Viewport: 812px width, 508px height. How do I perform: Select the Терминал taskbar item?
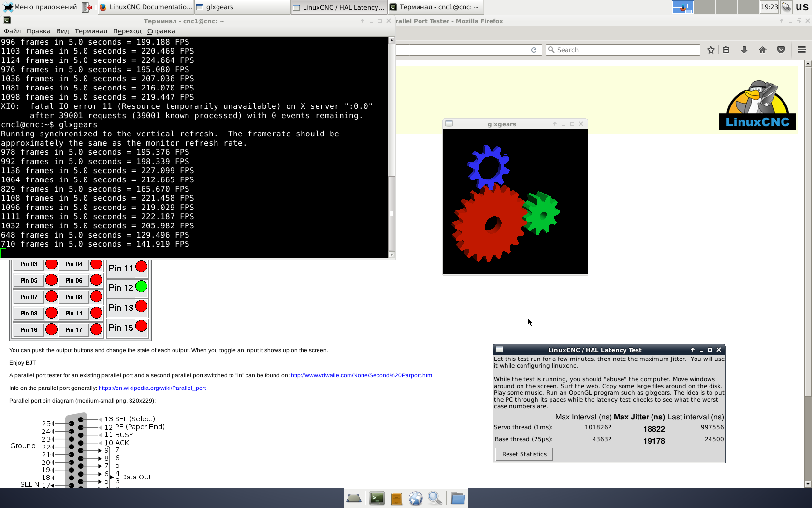click(x=435, y=7)
